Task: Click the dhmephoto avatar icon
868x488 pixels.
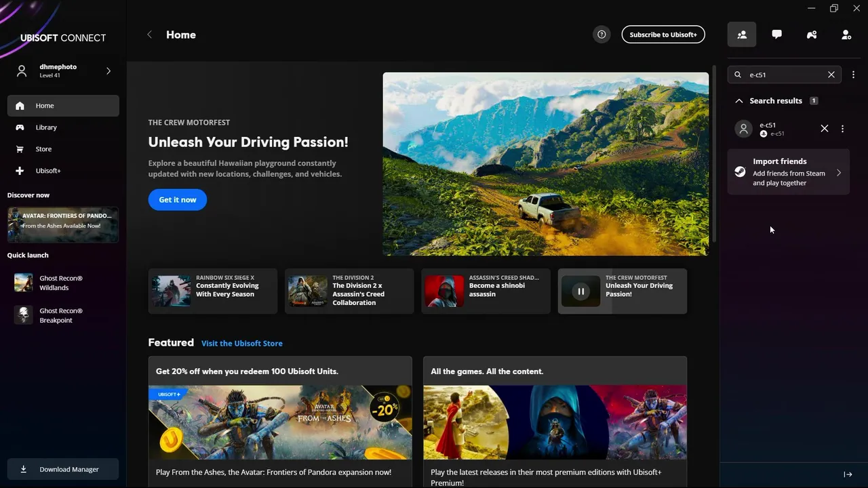Action: (x=22, y=70)
